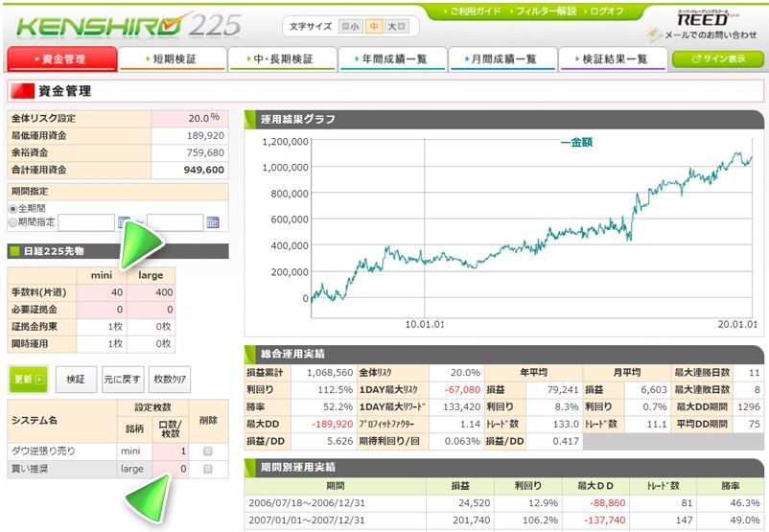
Task: Click 余裕資金 value 759,680
Action: point(205,153)
